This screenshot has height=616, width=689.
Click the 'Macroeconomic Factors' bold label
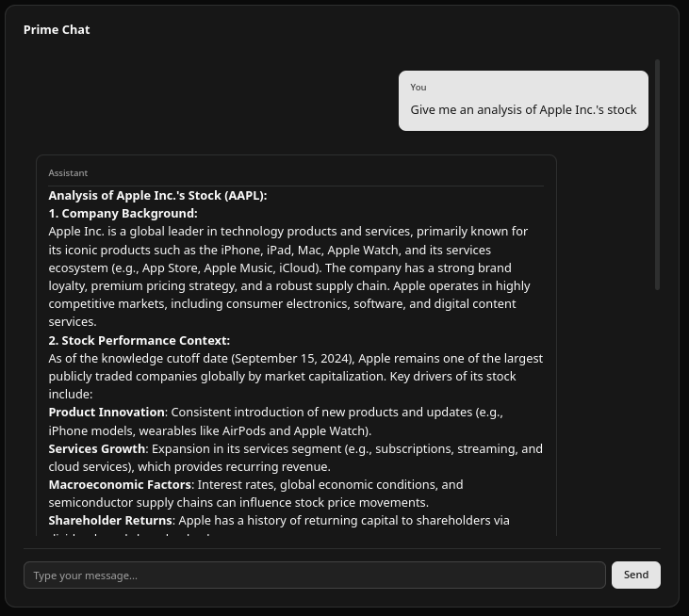(x=120, y=485)
